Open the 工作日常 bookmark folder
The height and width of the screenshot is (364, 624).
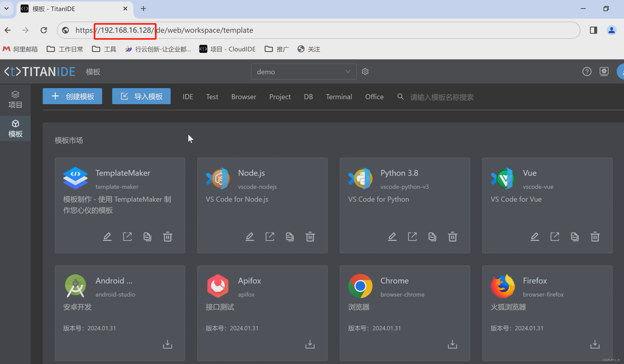tap(65, 49)
